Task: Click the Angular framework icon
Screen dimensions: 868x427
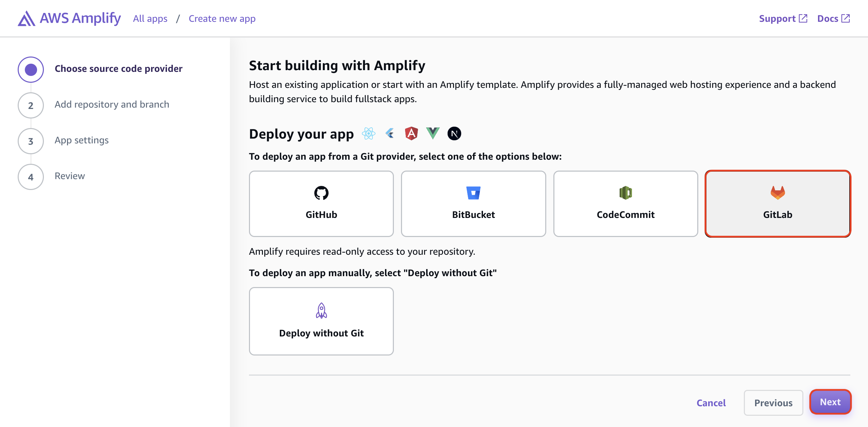Action: [411, 133]
